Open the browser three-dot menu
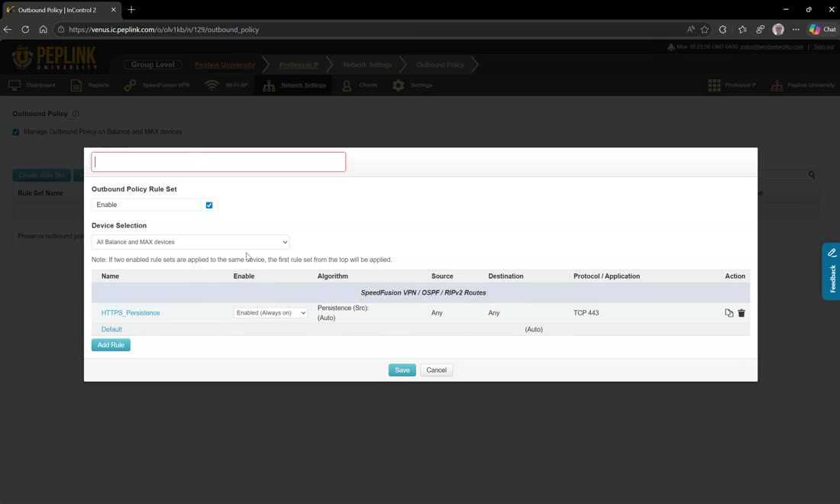The height and width of the screenshot is (504, 840). coord(796,30)
